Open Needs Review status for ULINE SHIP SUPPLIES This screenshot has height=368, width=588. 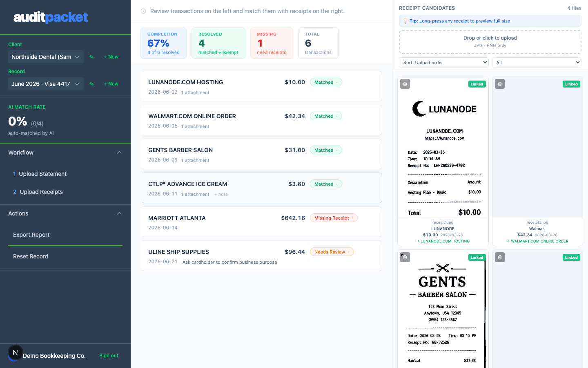pyautogui.click(x=332, y=252)
